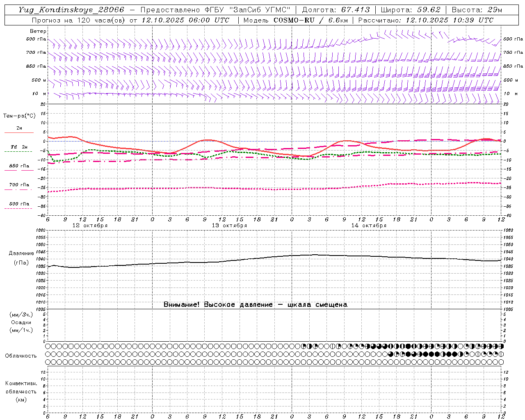This screenshot has width=525, height=420.
Task: Click the Конвективн. label
Action: 21,383
